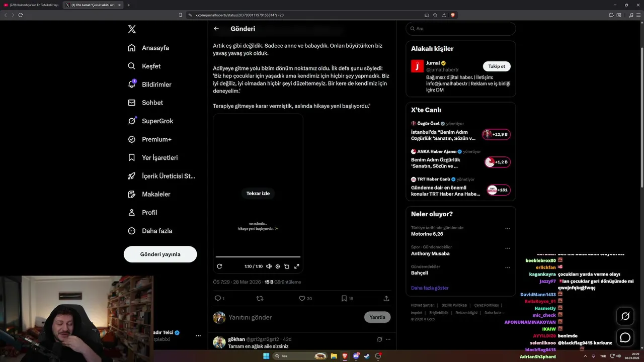Open account menu dots near profile name
Viewport: 644px width, 362px height.
point(198,335)
